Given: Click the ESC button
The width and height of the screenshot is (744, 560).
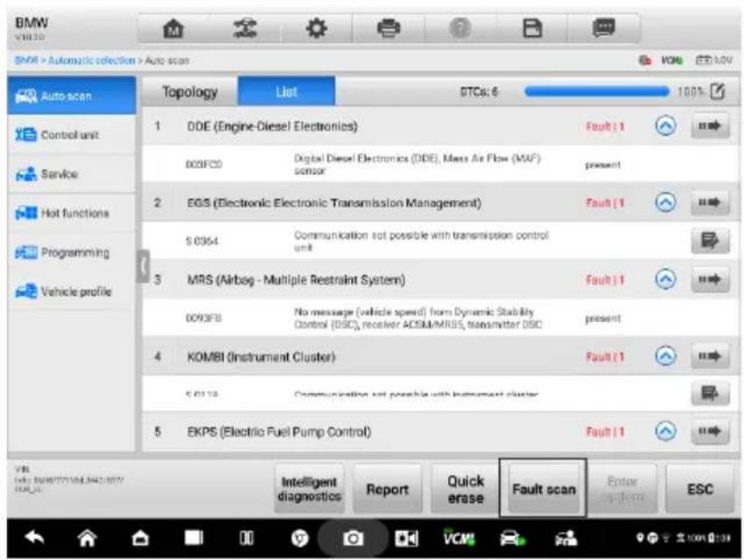Looking at the screenshot, I should tap(700, 489).
